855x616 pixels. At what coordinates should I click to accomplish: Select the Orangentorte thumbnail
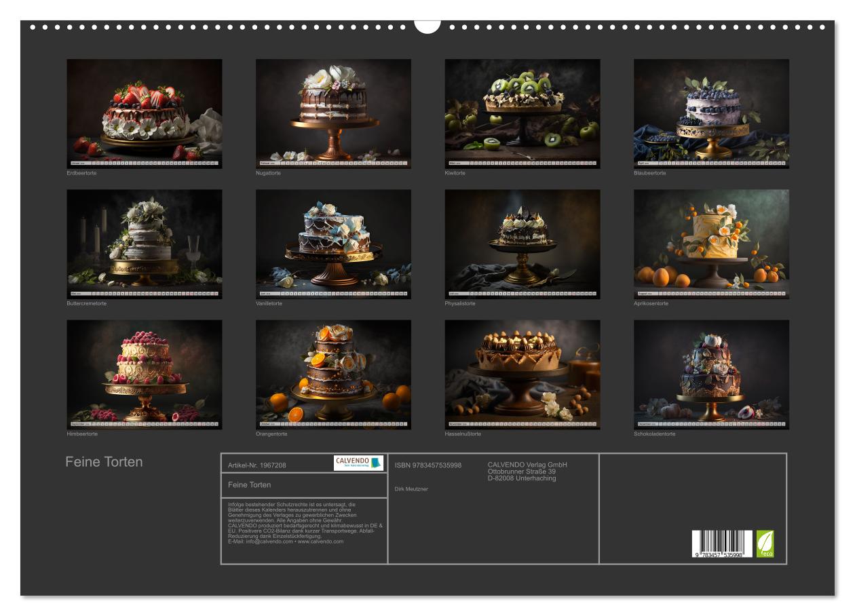coord(333,374)
